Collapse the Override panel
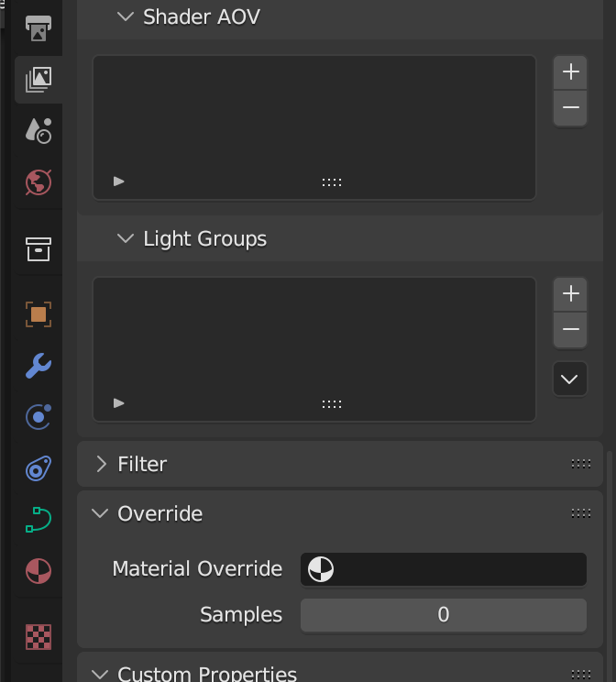616x682 pixels. click(x=101, y=513)
